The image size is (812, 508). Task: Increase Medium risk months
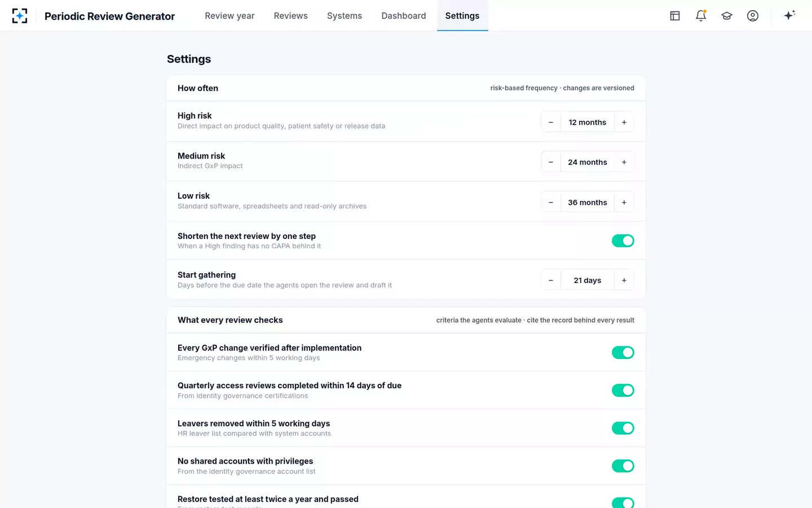pyautogui.click(x=624, y=163)
